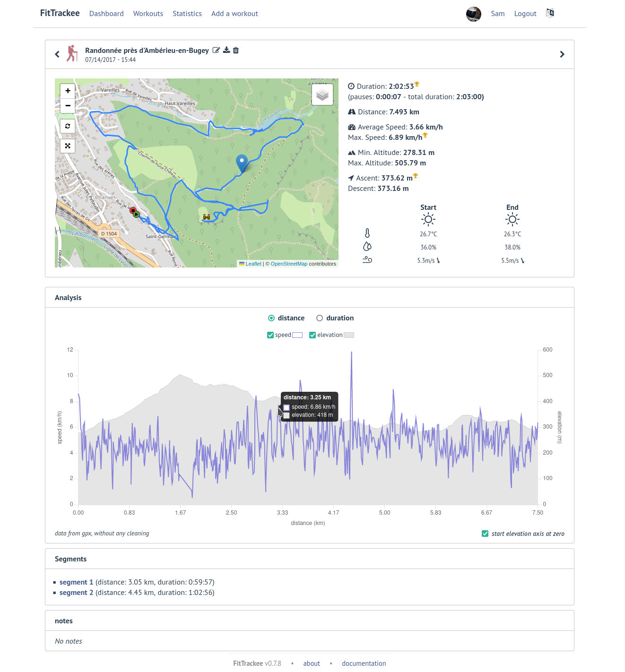Delete workout using the trash icon
Screen dimensions: 625x672
point(236,50)
